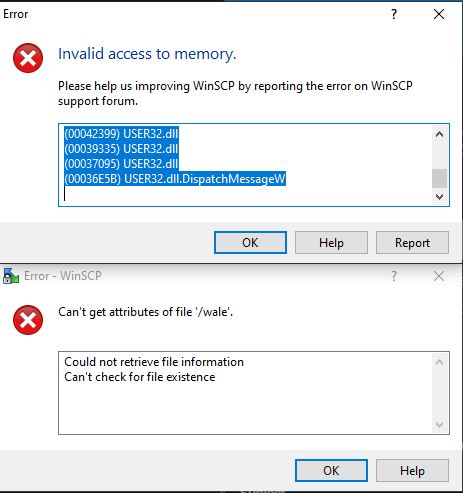This screenshot has height=493, width=463.
Task: Click the 'Could not retrieve file information' text
Action: [x=154, y=362]
